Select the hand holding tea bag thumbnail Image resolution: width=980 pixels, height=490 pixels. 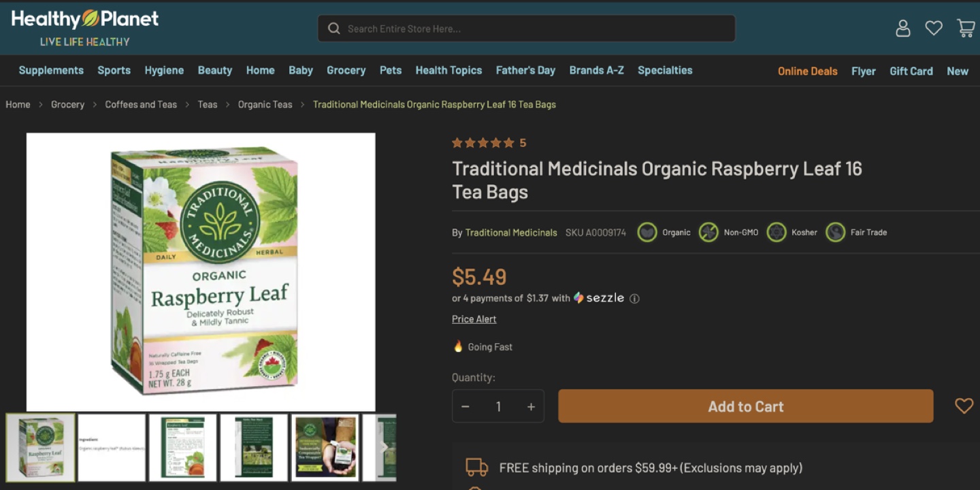325,447
